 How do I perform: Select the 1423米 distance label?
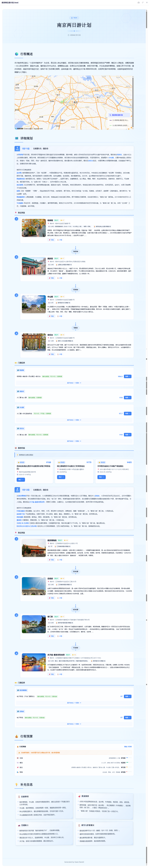[75, 251]
